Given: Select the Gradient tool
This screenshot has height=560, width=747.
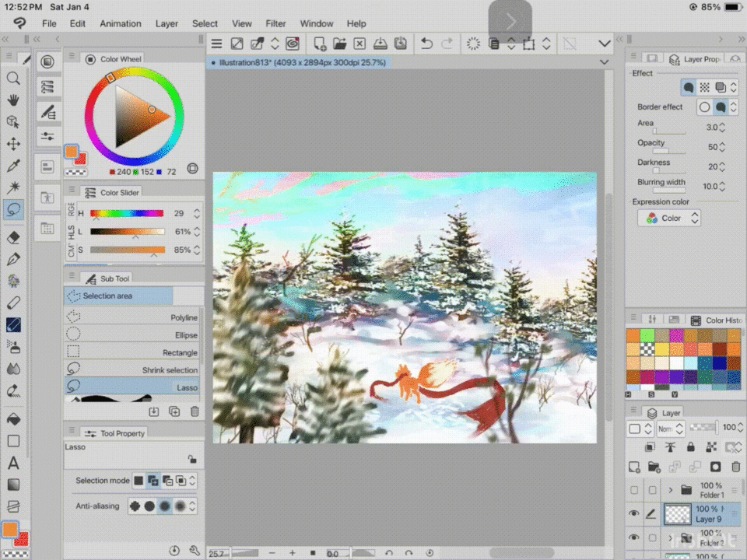Looking at the screenshot, I should point(13,485).
